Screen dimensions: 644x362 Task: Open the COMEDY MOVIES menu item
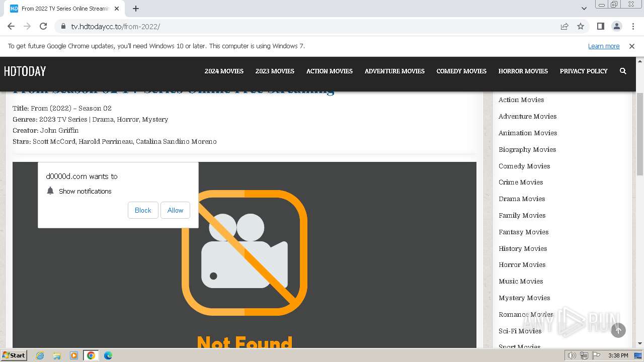point(461,71)
